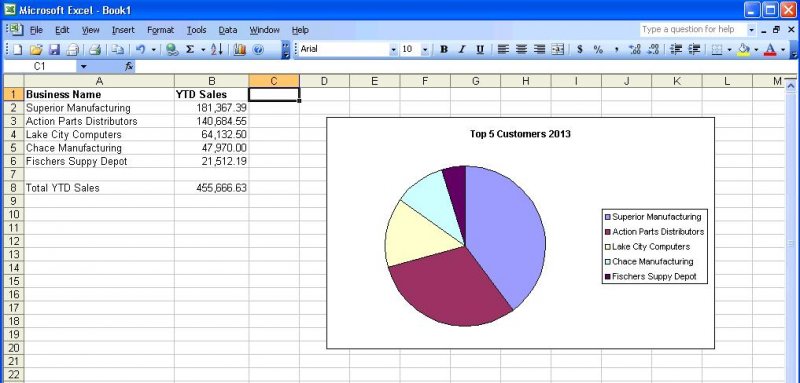This screenshot has width=800, height=383.
Task: Open the Name Box dropdown arrow
Action: pos(84,66)
